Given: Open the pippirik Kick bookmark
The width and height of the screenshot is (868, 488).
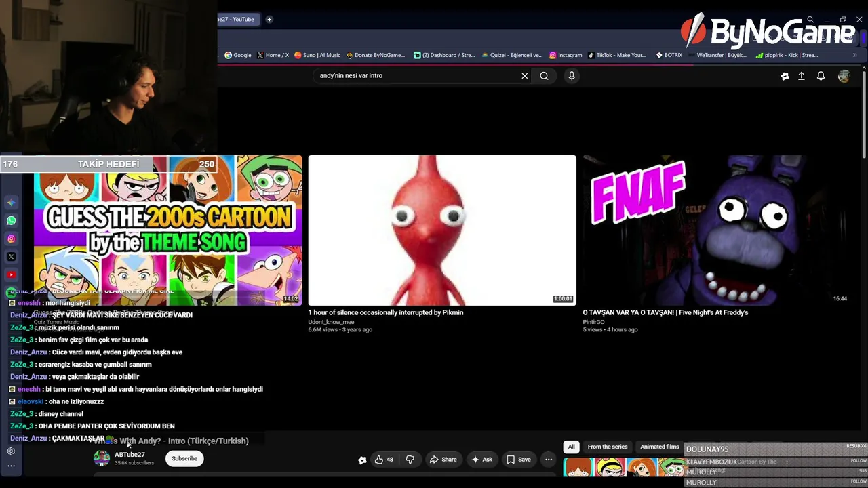Looking at the screenshot, I should pyautogui.click(x=787, y=55).
